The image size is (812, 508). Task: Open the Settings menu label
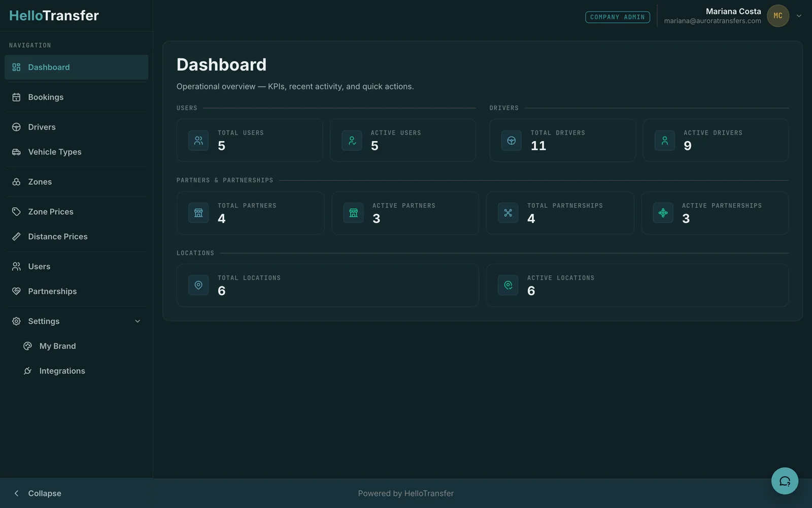coord(44,322)
